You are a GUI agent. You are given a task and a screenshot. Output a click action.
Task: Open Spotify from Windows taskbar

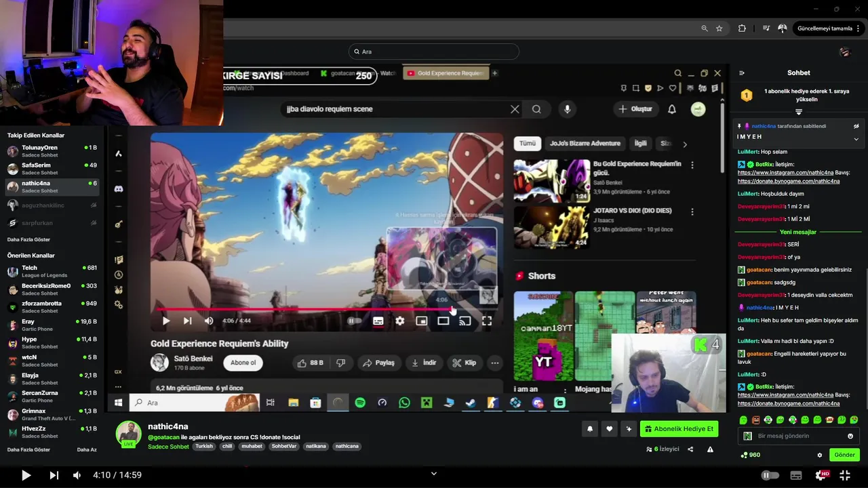pyautogui.click(x=360, y=403)
